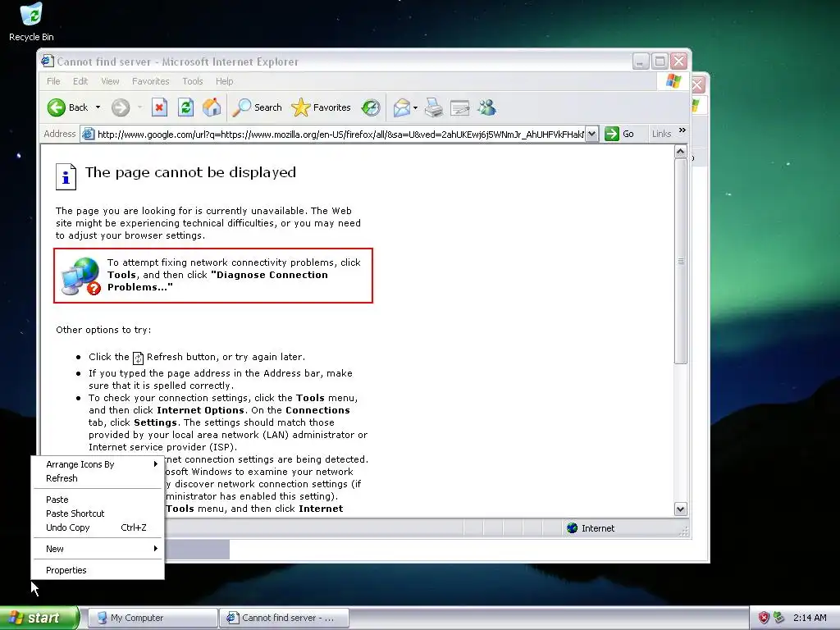Open the Favorites star toolbar button
Screen dimensions: 840x630
(322, 107)
